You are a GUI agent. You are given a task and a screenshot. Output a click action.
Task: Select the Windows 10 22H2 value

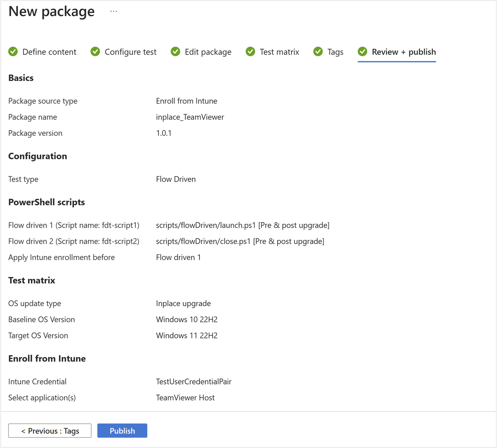click(x=187, y=319)
